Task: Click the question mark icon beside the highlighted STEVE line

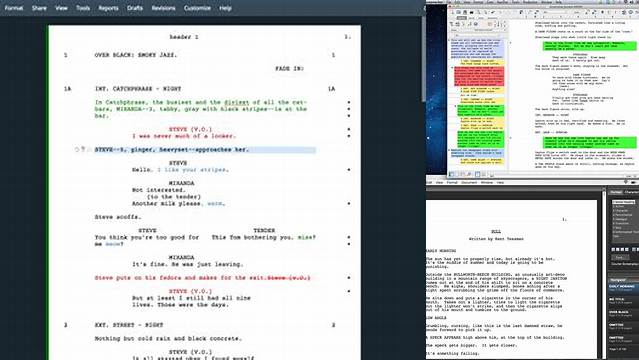Action: (83, 149)
